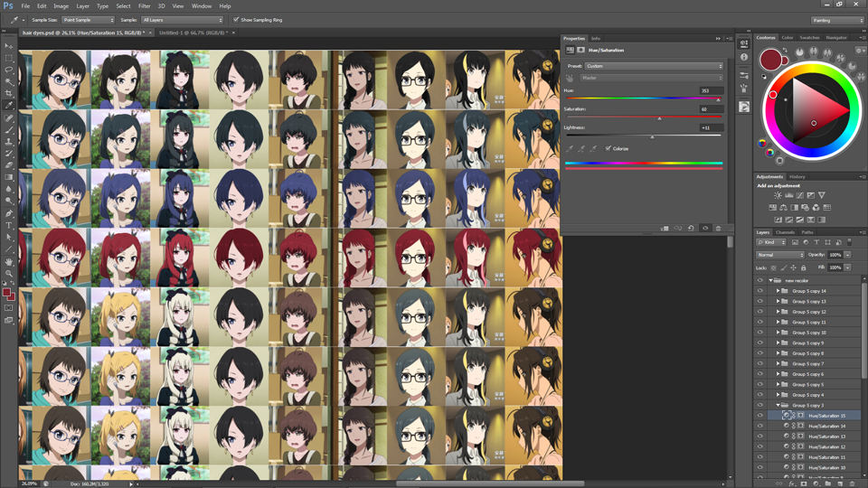Open the blend mode Normal dropdown
Image resolution: width=868 pixels, height=488 pixels.
coord(780,255)
